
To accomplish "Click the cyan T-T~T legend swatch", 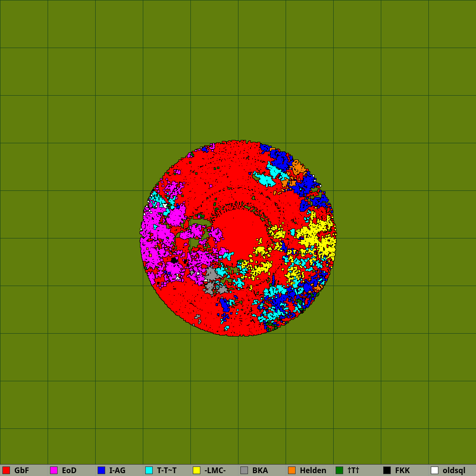I will pos(149,470).
